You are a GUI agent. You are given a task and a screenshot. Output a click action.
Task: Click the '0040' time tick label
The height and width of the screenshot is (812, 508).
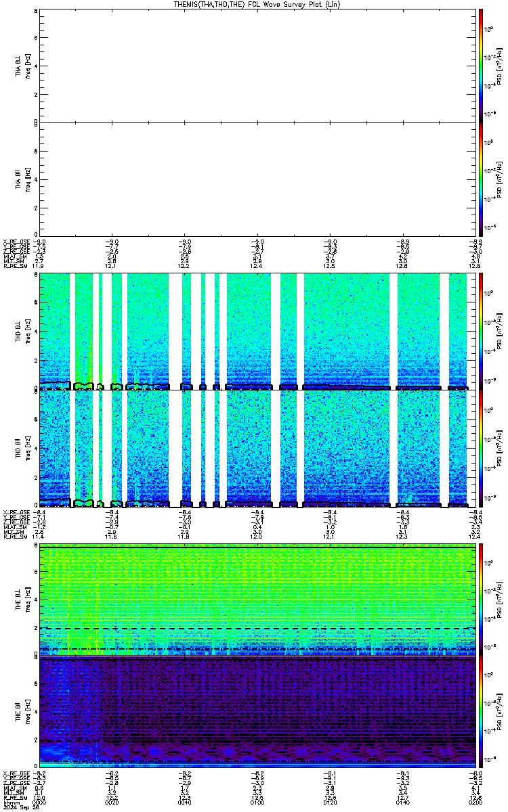184,803
